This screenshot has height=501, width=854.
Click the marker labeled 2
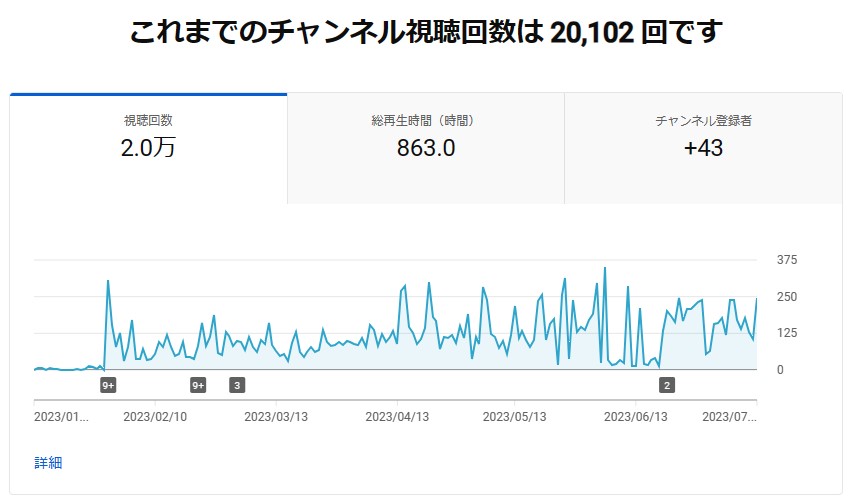pyautogui.click(x=667, y=386)
